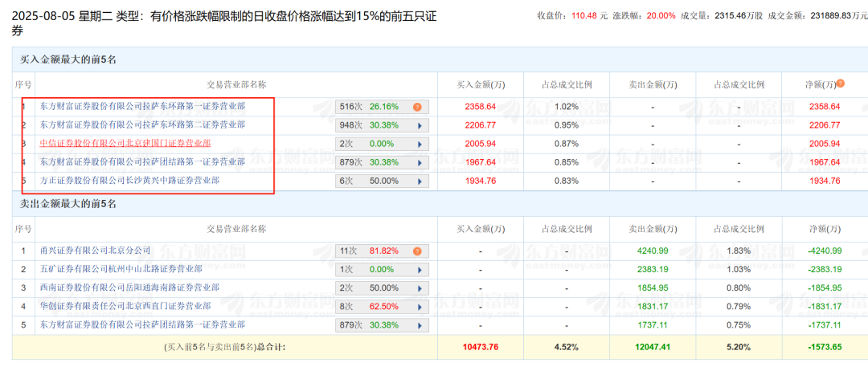Open 五矿证券杭州中山北路证券营业部 link
868x367 pixels.
(121, 268)
